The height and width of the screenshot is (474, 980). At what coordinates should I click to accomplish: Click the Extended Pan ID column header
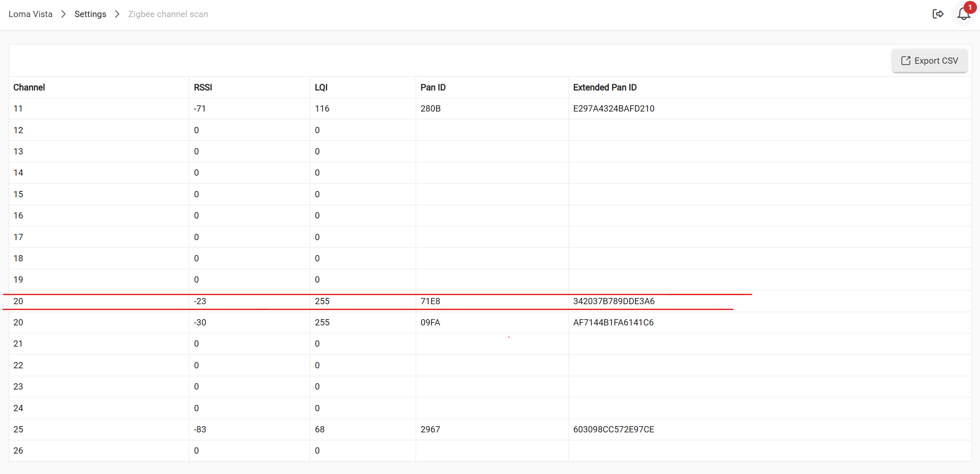604,87
